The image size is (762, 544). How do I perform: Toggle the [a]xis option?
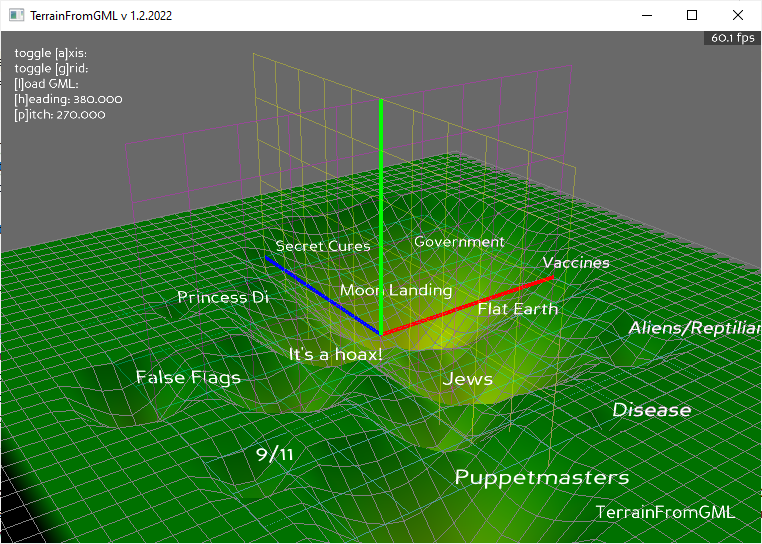57,54
